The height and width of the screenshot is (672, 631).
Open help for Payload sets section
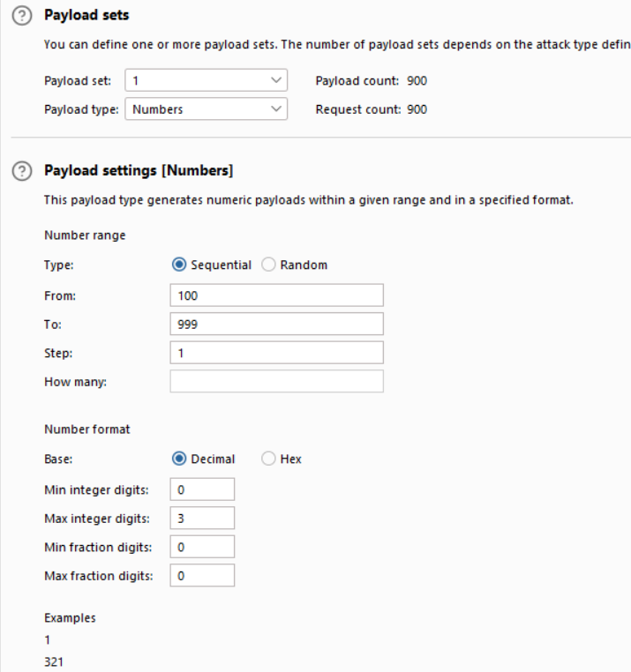(x=20, y=17)
